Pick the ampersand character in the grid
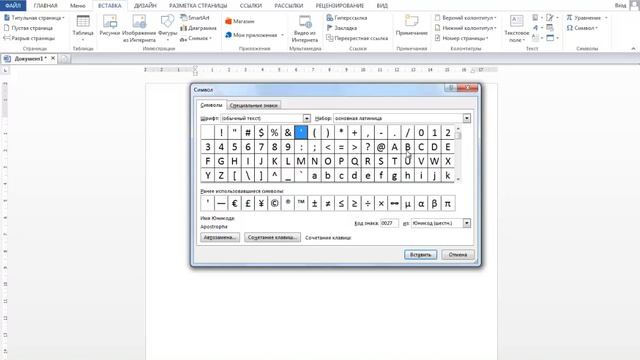640x360 pixels. [288, 132]
